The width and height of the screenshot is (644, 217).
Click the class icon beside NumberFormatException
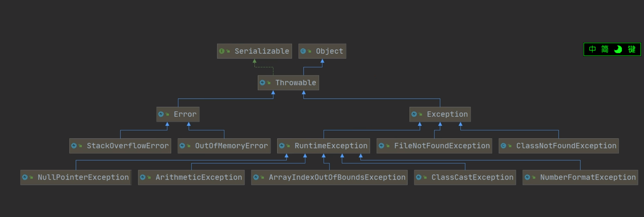coord(527,178)
